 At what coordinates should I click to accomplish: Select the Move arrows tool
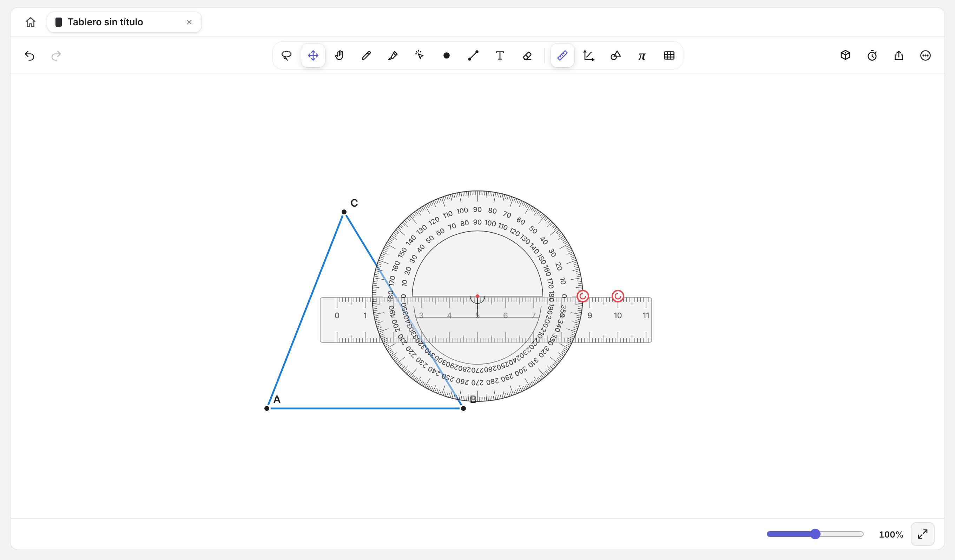coord(313,56)
